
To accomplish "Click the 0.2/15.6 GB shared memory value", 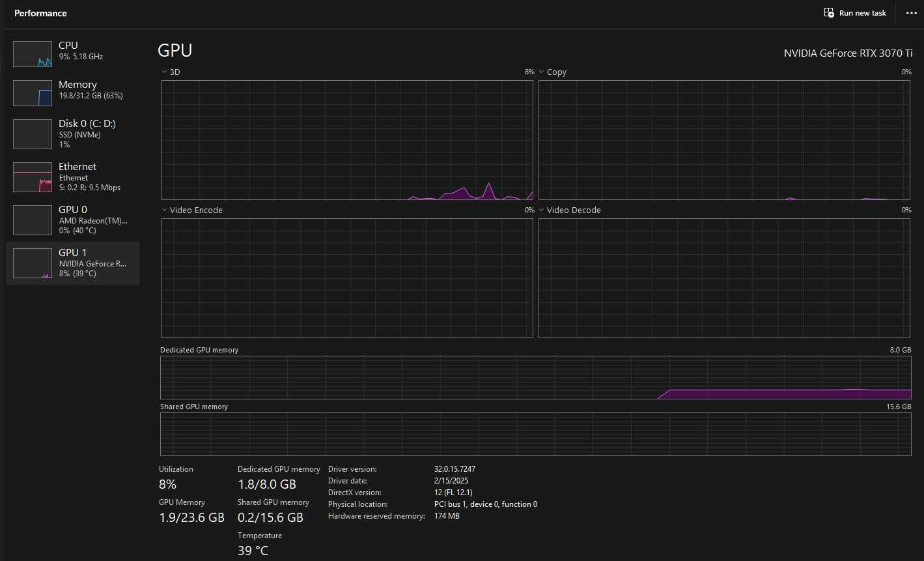I will [271, 518].
